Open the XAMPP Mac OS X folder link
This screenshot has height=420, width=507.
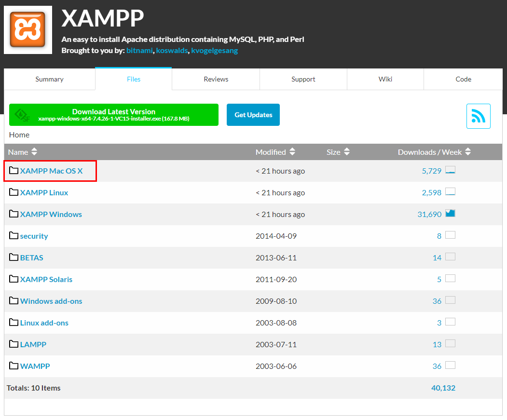52,171
